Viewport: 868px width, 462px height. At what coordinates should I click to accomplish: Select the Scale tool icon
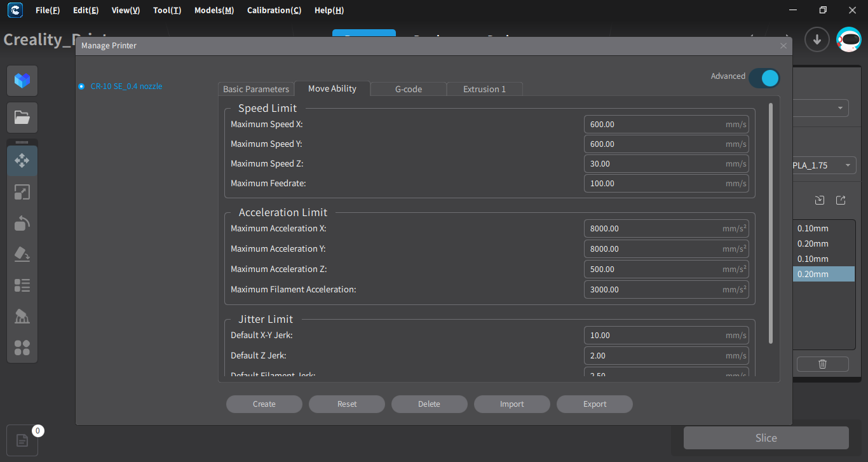[22, 192]
